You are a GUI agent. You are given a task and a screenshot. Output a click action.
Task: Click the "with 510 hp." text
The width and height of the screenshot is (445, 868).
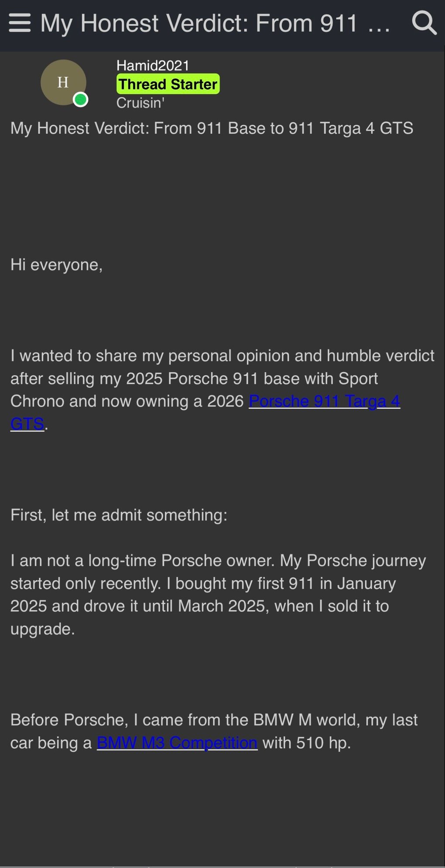click(x=306, y=742)
